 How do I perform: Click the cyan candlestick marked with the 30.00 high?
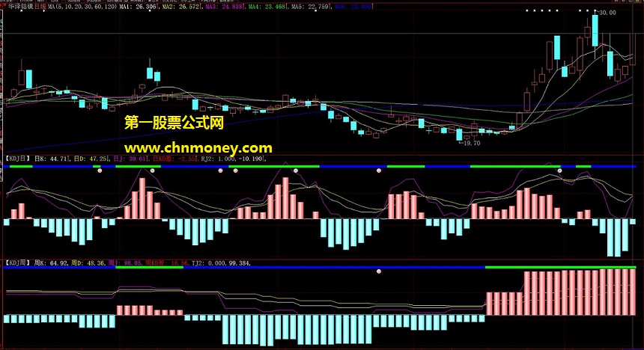pos(595,31)
